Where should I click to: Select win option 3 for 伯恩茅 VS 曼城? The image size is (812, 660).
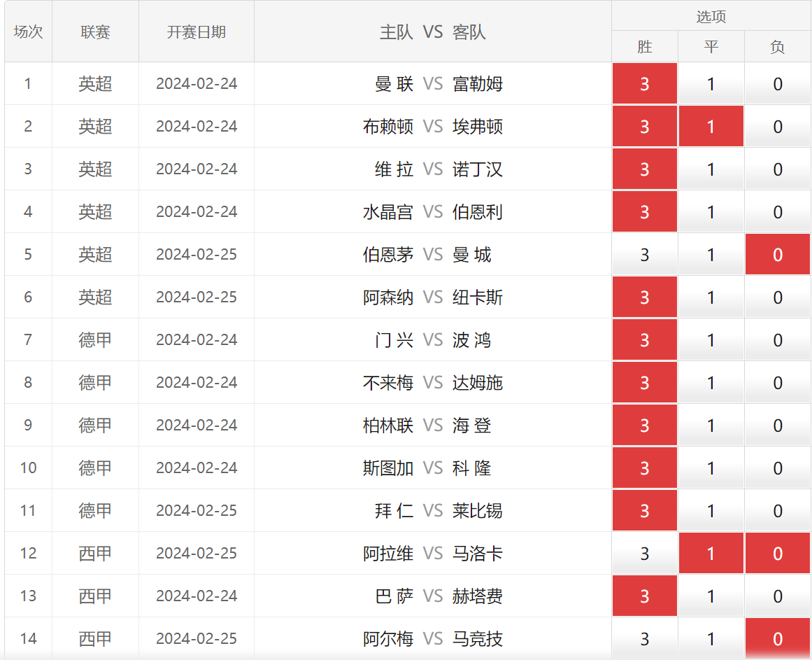(x=645, y=254)
